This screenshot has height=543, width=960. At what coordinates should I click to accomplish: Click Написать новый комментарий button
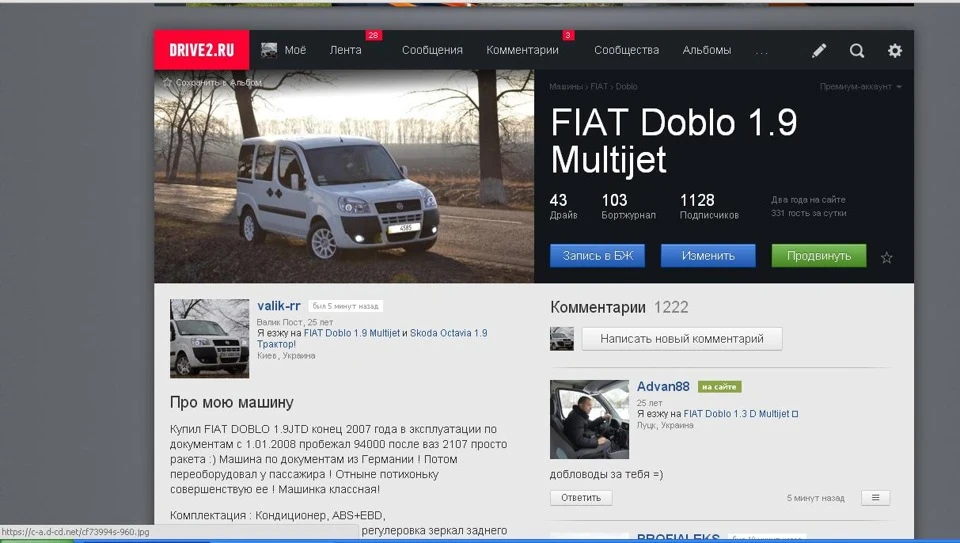682,339
